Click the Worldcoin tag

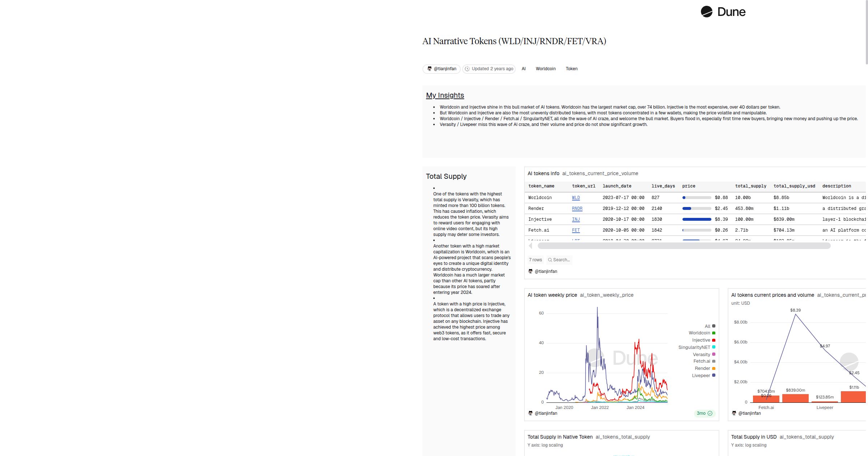(545, 69)
